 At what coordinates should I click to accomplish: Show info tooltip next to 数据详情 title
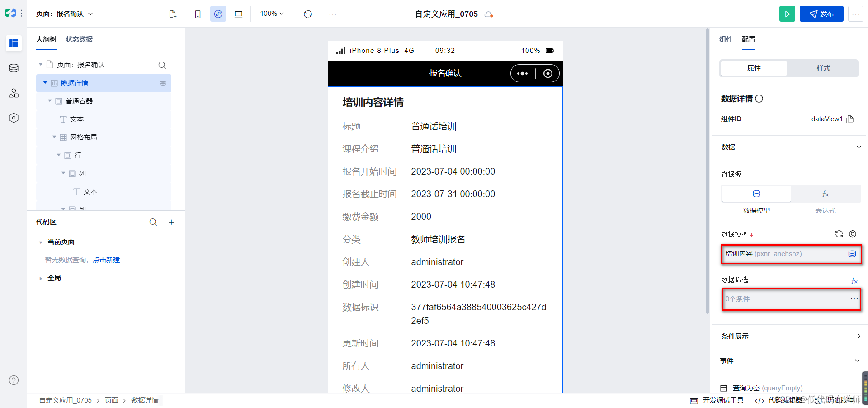(x=759, y=99)
